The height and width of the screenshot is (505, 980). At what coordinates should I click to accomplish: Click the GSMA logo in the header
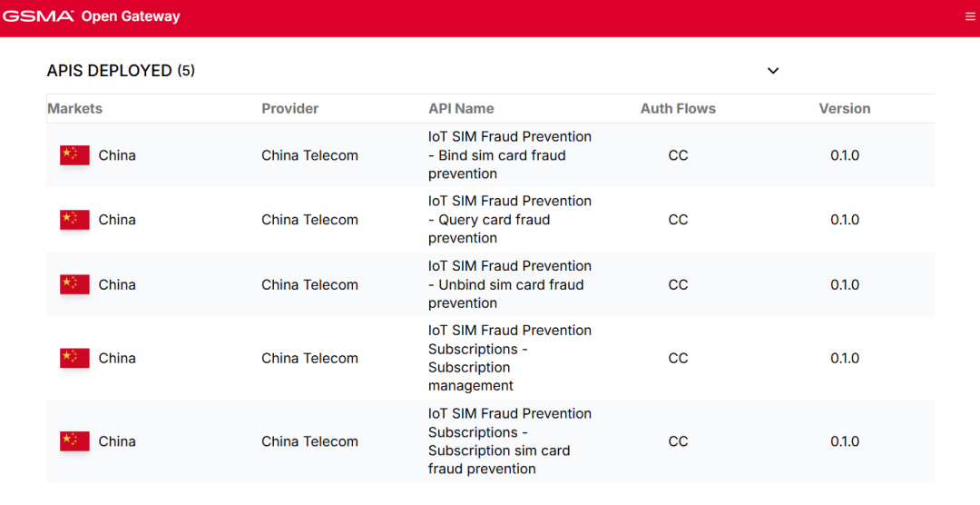38,16
